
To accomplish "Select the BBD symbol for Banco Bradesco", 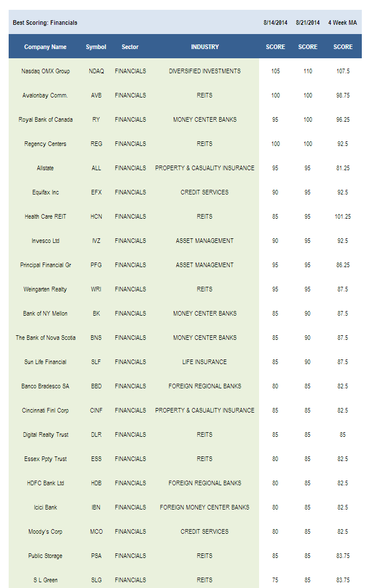I will coord(96,386).
